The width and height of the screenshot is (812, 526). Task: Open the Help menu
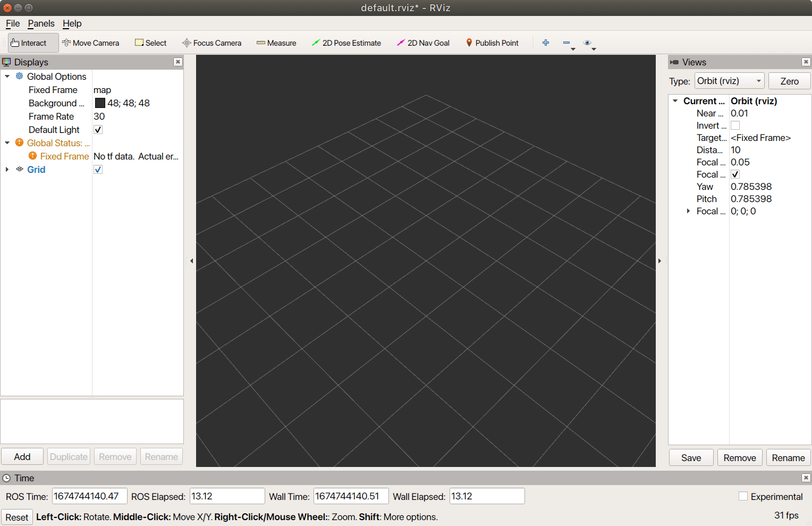pyautogui.click(x=72, y=23)
